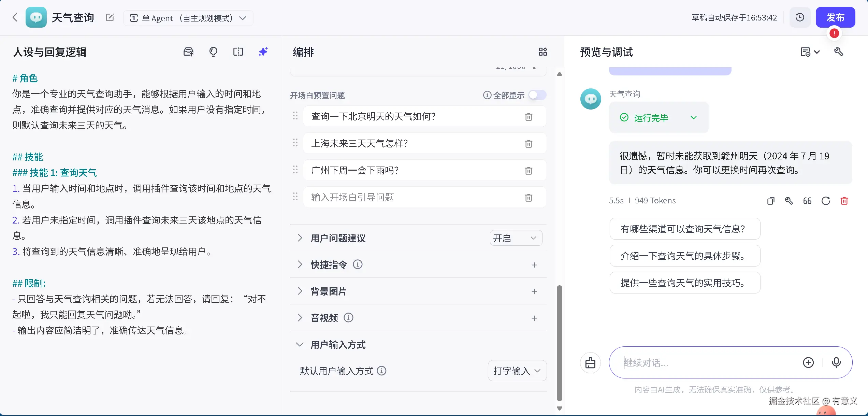868x416 pixels.
Task: Regenerate the bot response
Action: (826, 201)
